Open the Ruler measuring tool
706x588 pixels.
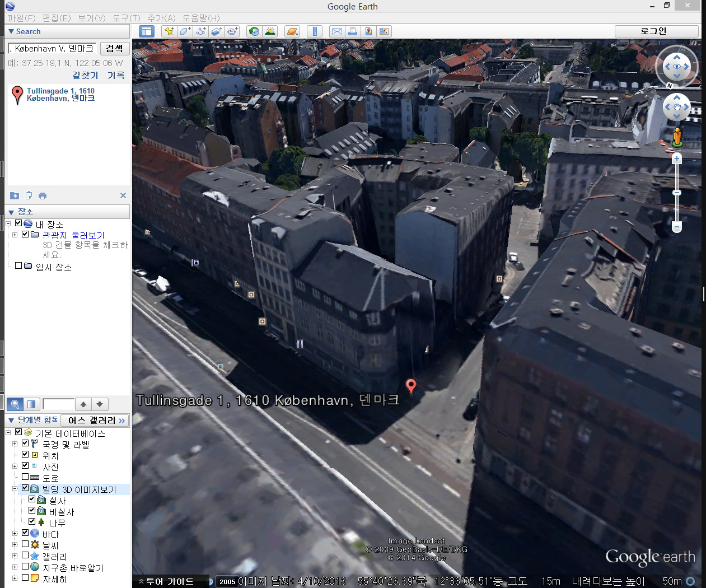(315, 31)
